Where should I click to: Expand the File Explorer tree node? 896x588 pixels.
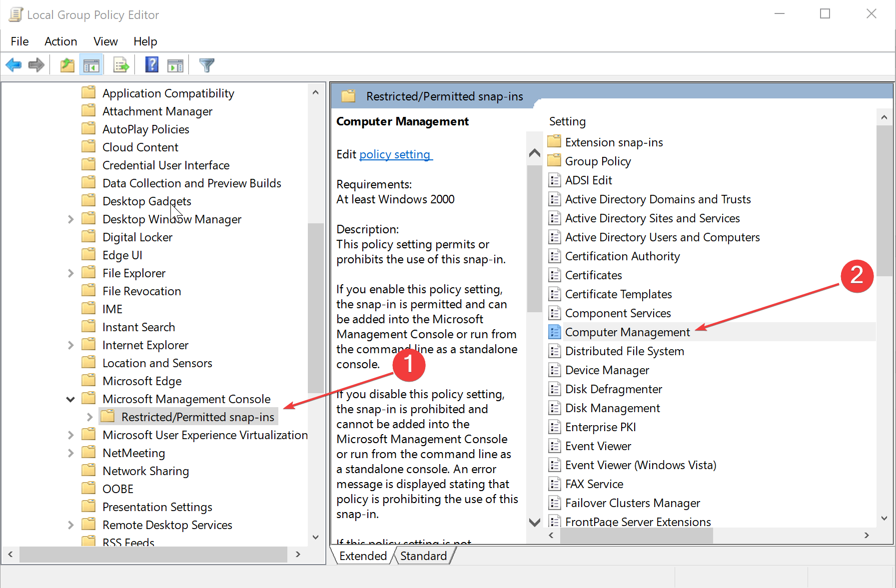pyautogui.click(x=70, y=273)
